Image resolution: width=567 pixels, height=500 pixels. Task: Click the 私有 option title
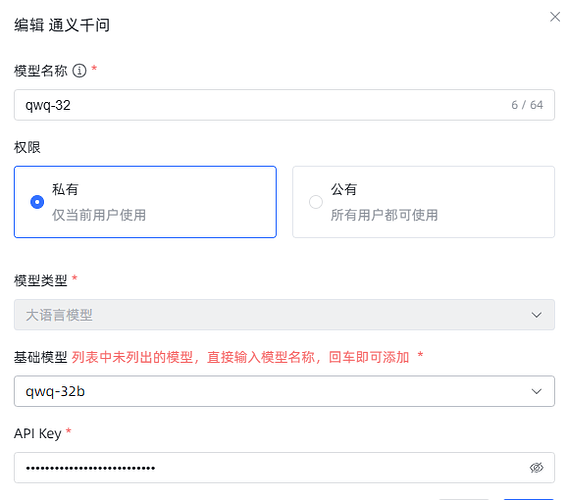[x=65, y=189]
